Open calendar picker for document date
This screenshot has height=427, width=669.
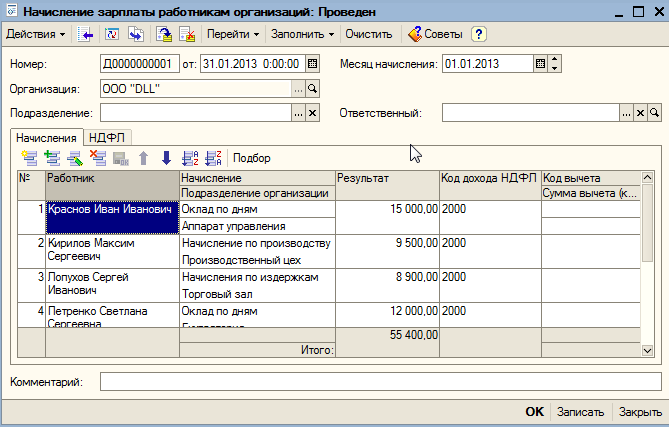pos(312,64)
